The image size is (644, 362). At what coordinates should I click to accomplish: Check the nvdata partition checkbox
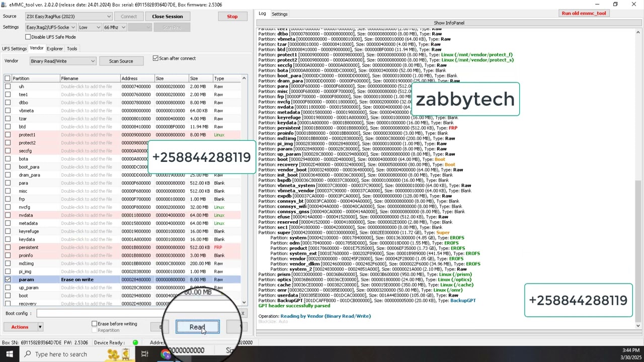(8, 215)
